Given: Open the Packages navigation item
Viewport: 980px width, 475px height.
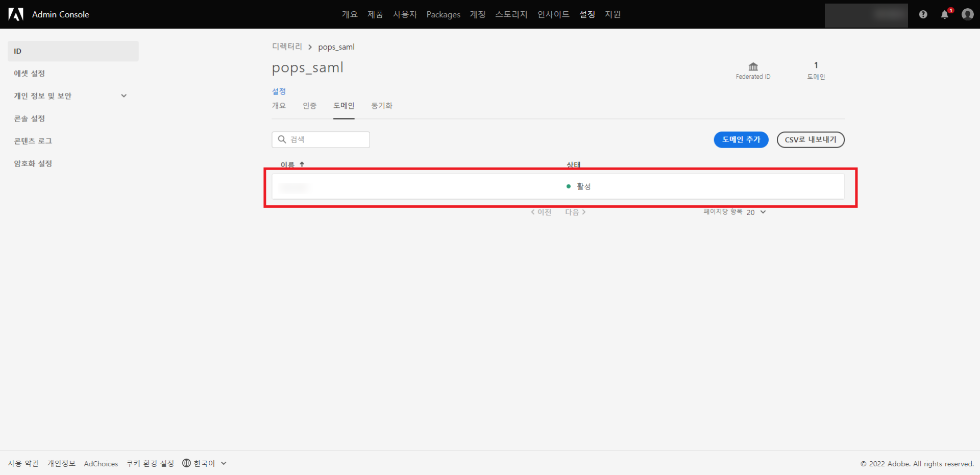Looking at the screenshot, I should [443, 14].
